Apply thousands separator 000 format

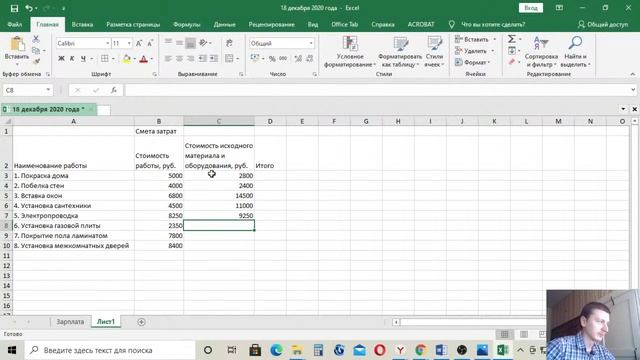(283, 59)
